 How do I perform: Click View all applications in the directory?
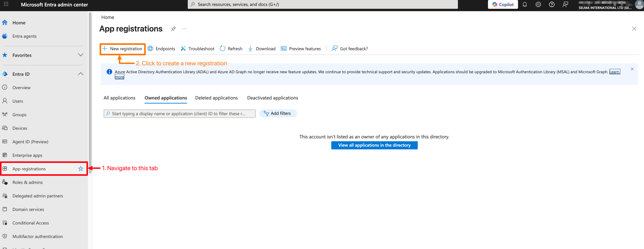pos(374,145)
